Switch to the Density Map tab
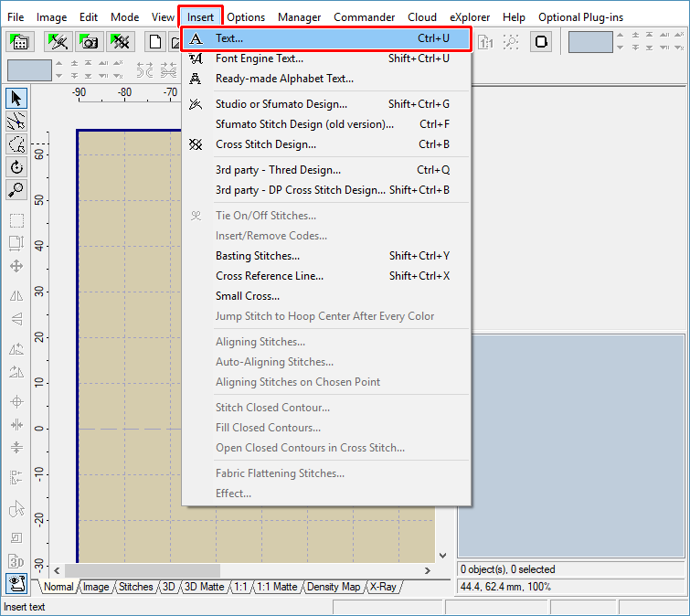This screenshot has height=616, width=690. tap(334, 587)
